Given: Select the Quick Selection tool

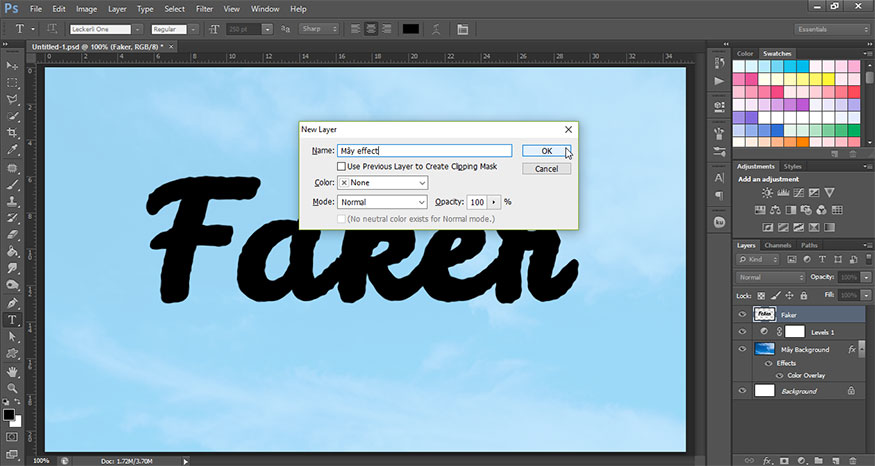Looking at the screenshot, I should click(12, 116).
